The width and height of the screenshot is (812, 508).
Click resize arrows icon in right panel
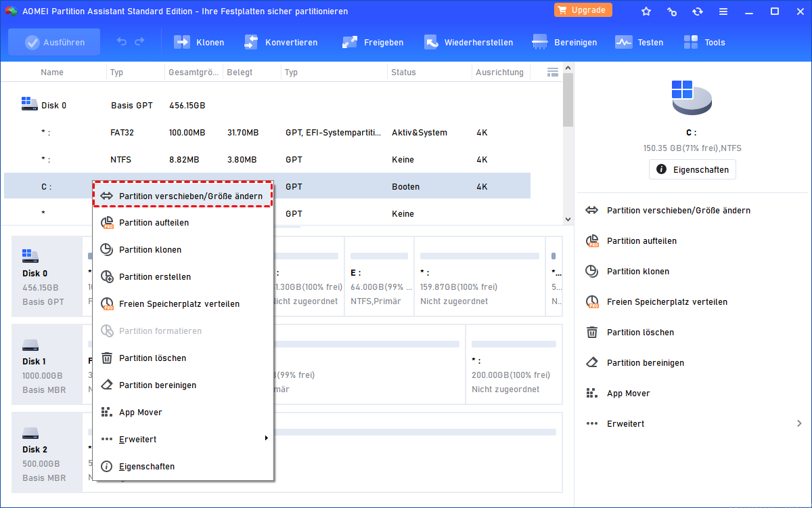click(x=592, y=210)
